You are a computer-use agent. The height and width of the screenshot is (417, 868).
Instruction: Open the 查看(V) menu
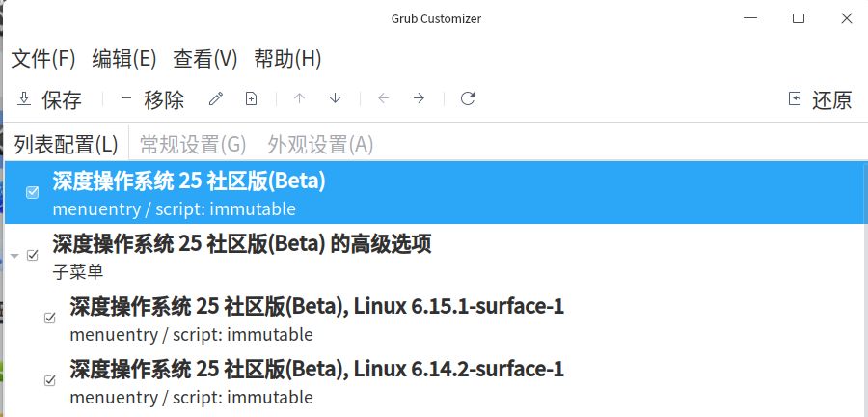(204, 59)
